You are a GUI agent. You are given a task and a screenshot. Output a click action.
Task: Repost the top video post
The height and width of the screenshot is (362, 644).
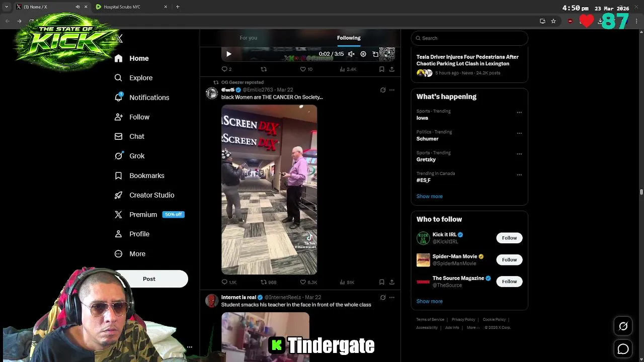coord(264,69)
